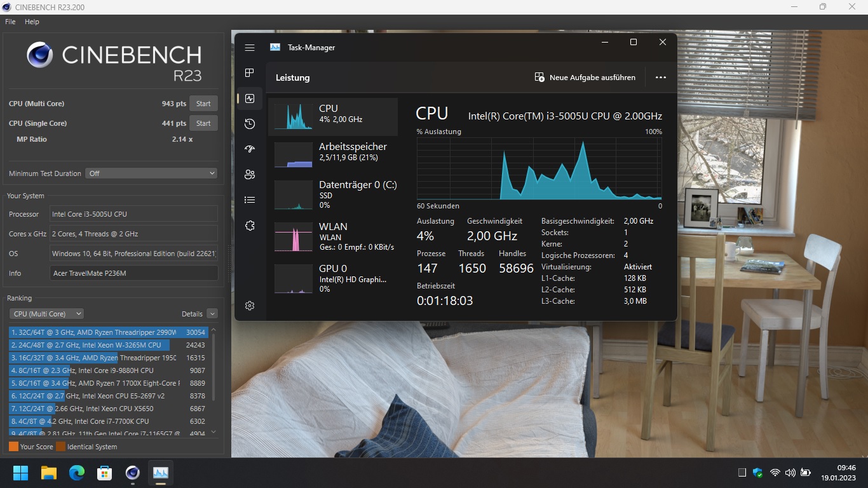This screenshot has width=868, height=488.
Task: Open the Users icon in Task-Manager sidebar
Action: click(x=250, y=175)
